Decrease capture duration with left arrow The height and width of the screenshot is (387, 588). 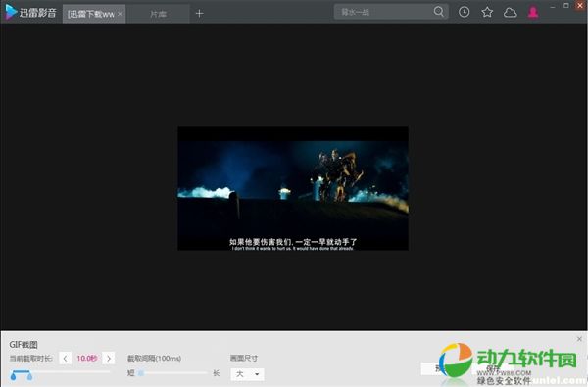point(65,359)
